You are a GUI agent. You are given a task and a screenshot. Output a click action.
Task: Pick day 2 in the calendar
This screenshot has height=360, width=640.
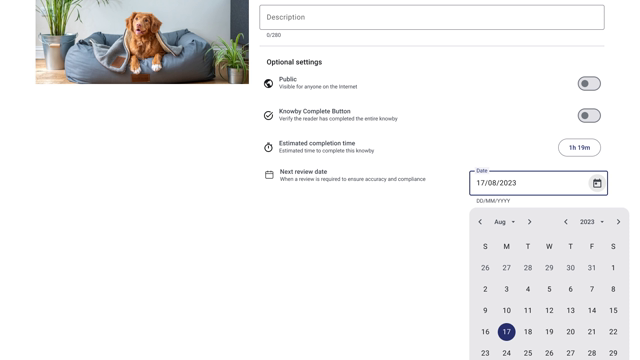pyautogui.click(x=485, y=289)
